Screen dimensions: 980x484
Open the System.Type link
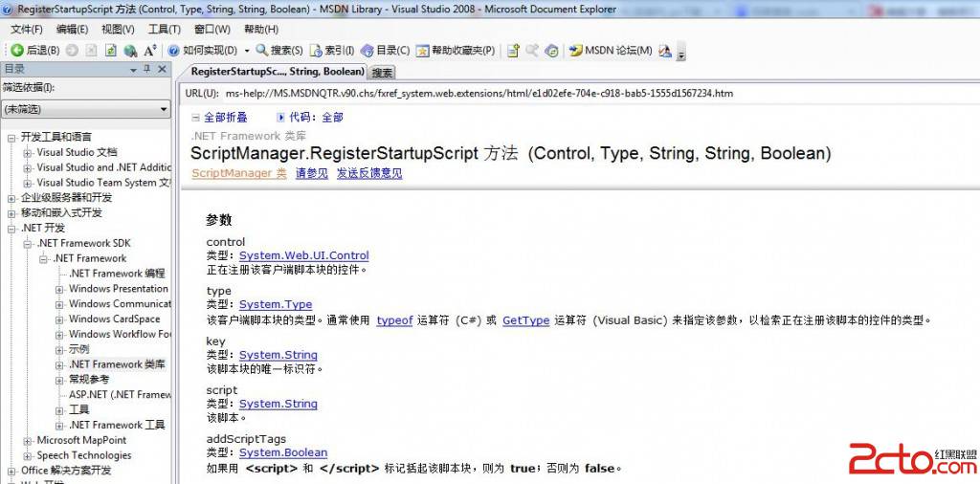tap(276, 305)
